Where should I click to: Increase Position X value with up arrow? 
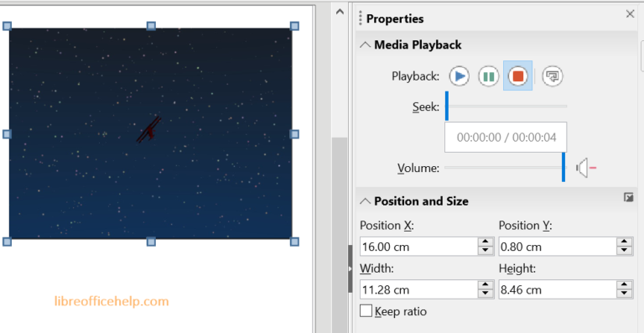[x=486, y=242]
